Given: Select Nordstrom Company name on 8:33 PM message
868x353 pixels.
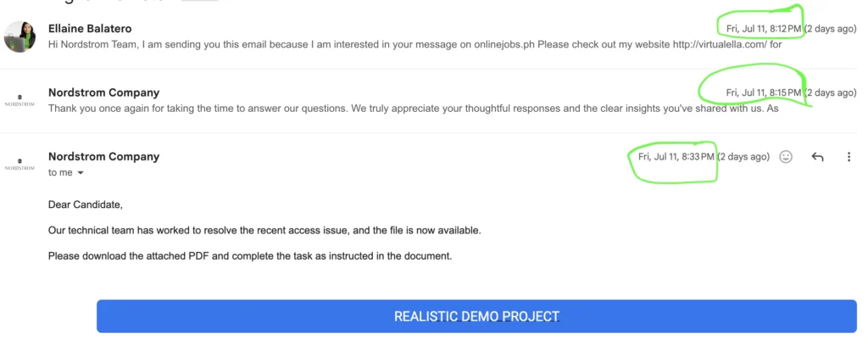Looking at the screenshot, I should tap(103, 156).
